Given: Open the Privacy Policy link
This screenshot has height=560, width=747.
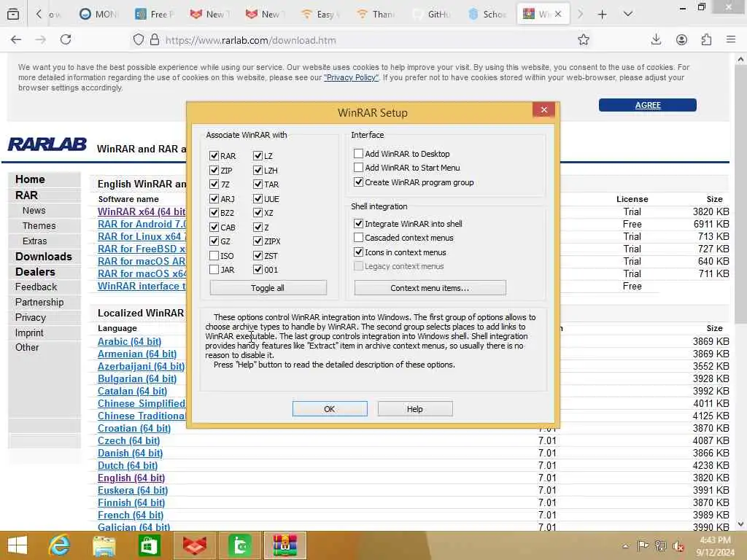Looking at the screenshot, I should click(x=351, y=77).
